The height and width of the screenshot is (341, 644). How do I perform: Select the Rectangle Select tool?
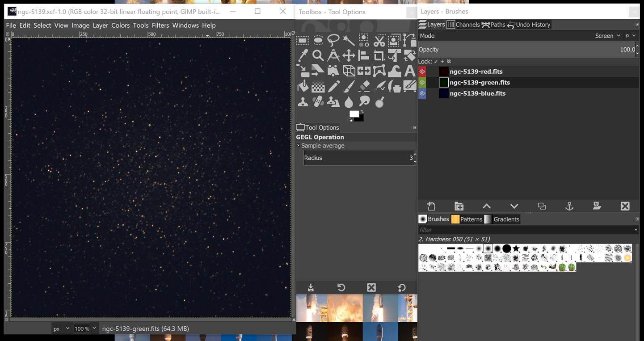pyautogui.click(x=303, y=41)
